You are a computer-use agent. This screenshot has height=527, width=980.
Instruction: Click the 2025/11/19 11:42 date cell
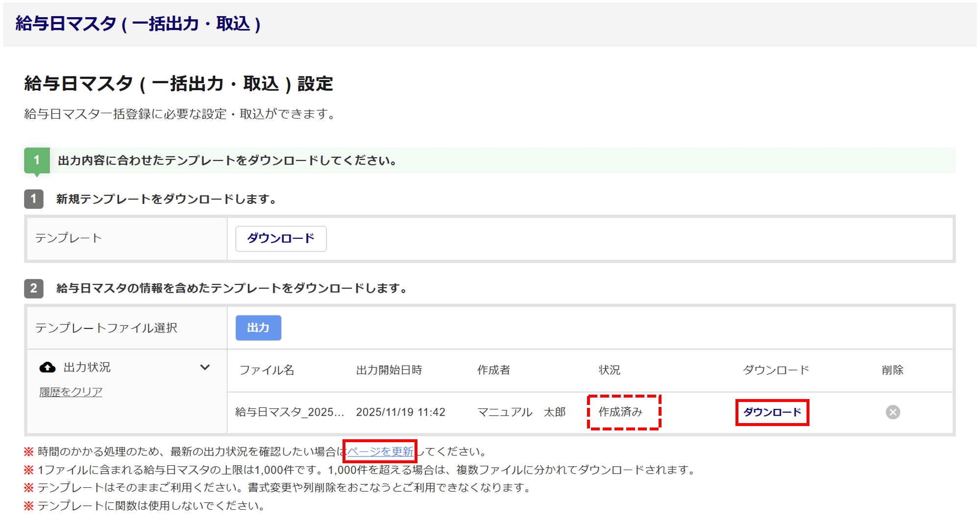click(400, 412)
